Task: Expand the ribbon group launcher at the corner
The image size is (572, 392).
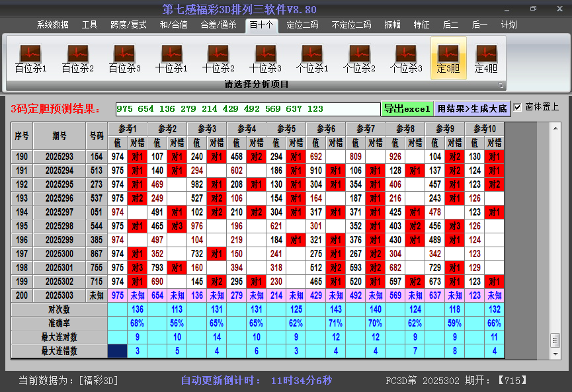Action: point(501,85)
